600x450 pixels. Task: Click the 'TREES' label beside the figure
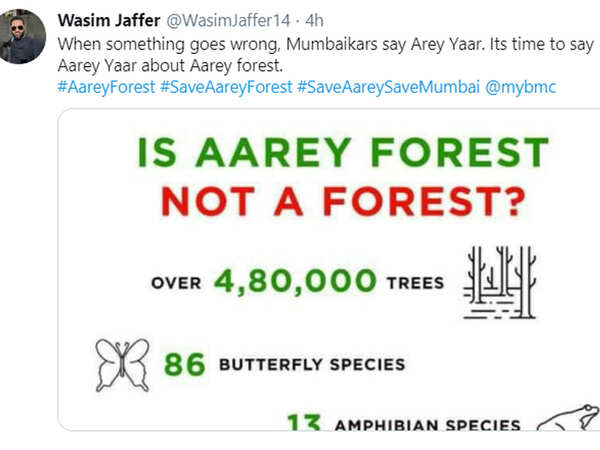pos(414,282)
